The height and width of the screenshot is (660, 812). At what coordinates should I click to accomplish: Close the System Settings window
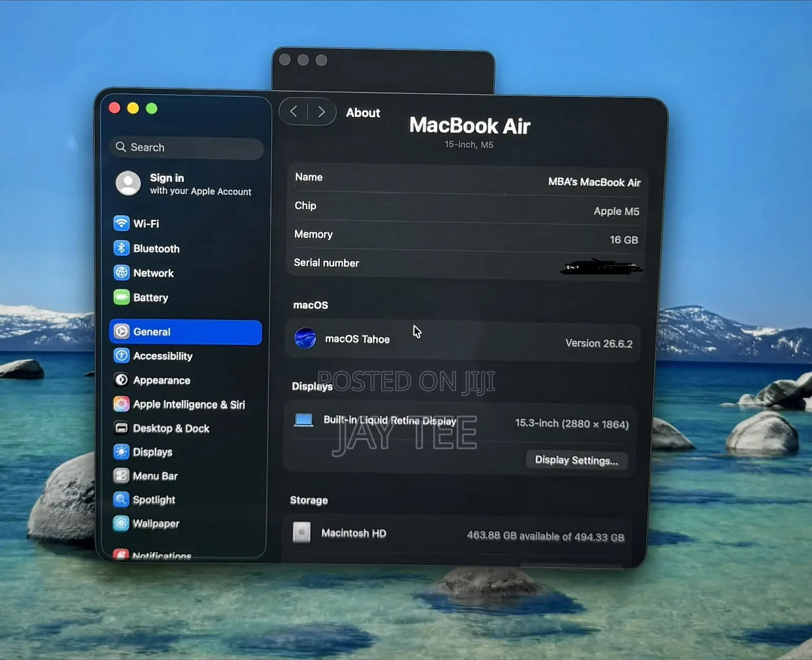tap(115, 108)
